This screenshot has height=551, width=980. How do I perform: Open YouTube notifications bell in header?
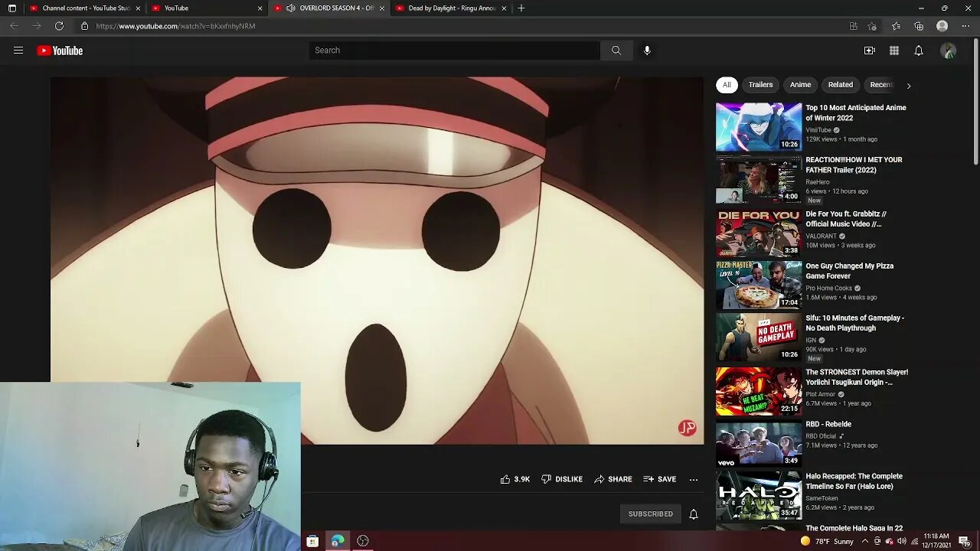click(919, 51)
